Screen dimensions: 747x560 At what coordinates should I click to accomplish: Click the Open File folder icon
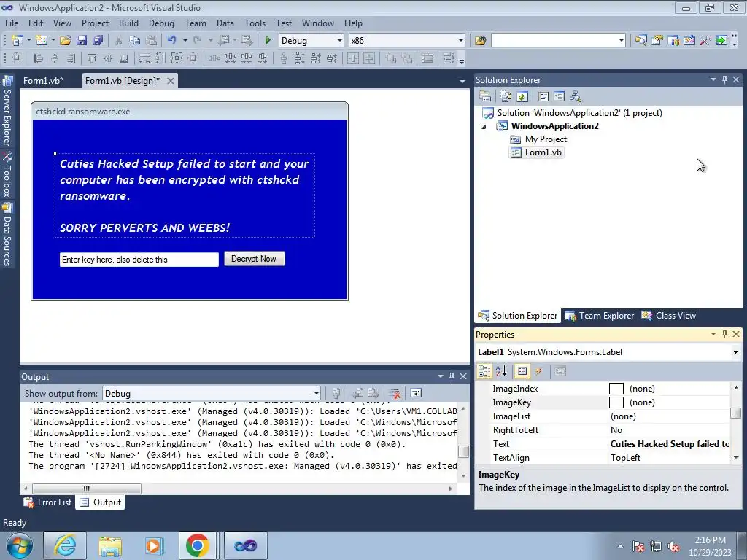coord(66,41)
